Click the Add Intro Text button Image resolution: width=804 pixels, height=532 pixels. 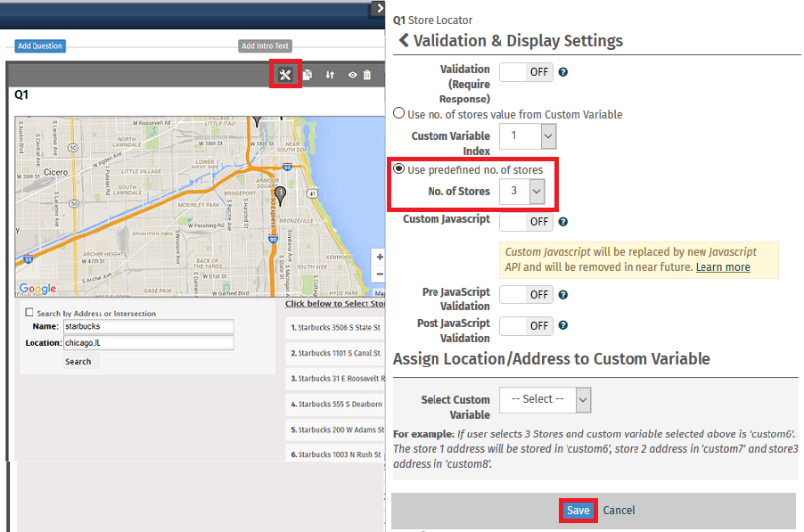265,46
